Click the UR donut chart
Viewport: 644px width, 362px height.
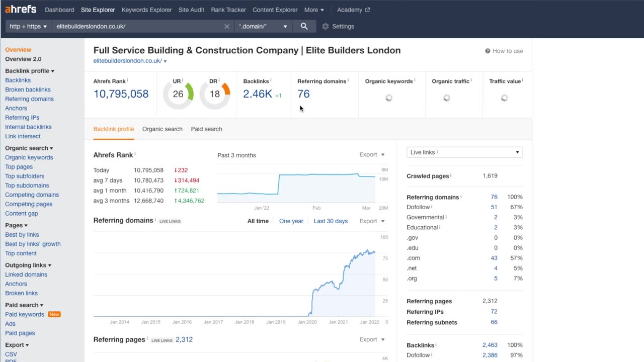click(x=178, y=94)
